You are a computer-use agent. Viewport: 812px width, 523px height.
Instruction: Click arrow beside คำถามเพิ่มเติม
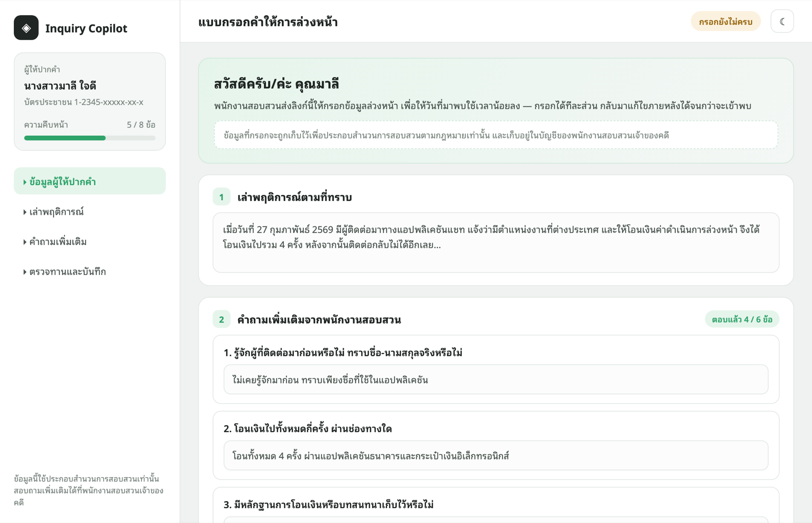(25, 242)
